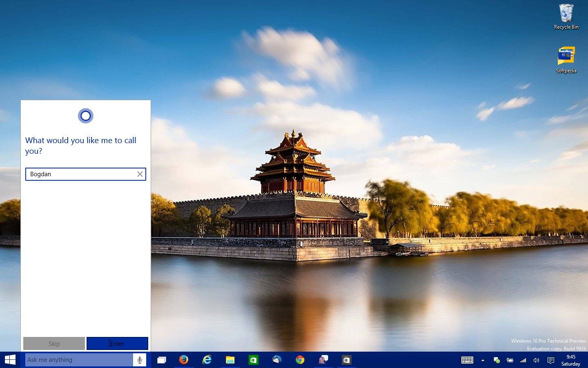Image resolution: width=588 pixels, height=368 pixels.
Task: Open Pidgin messenger from the taskbar
Action: click(323, 360)
